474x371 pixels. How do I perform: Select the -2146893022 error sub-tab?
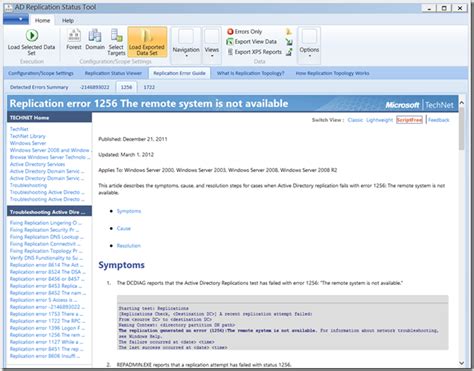tap(95, 87)
